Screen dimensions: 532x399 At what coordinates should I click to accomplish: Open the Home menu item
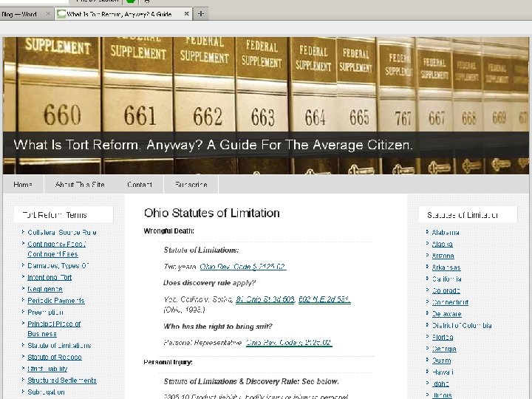click(23, 185)
